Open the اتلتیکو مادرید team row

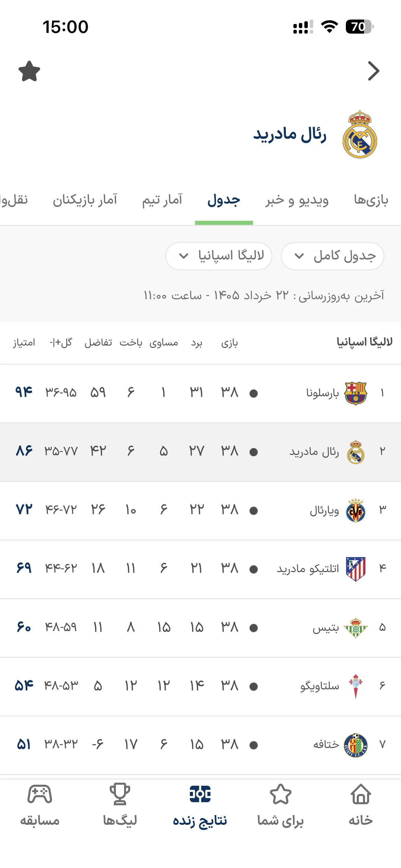point(200,569)
